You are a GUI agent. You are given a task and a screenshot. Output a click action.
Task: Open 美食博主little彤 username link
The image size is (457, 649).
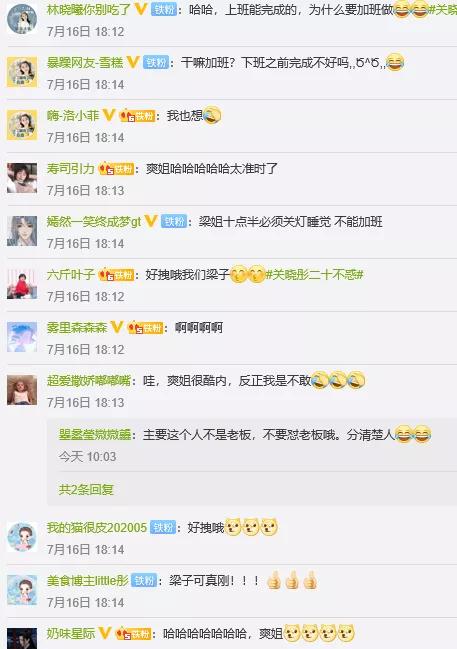pyautogui.click(x=88, y=580)
